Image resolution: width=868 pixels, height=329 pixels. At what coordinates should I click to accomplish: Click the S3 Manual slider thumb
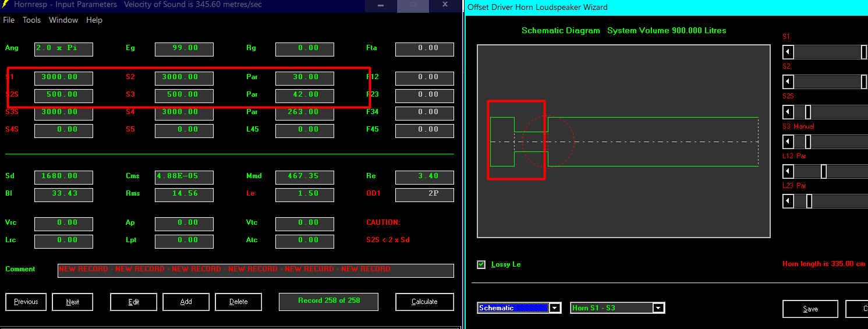pyautogui.click(x=807, y=141)
